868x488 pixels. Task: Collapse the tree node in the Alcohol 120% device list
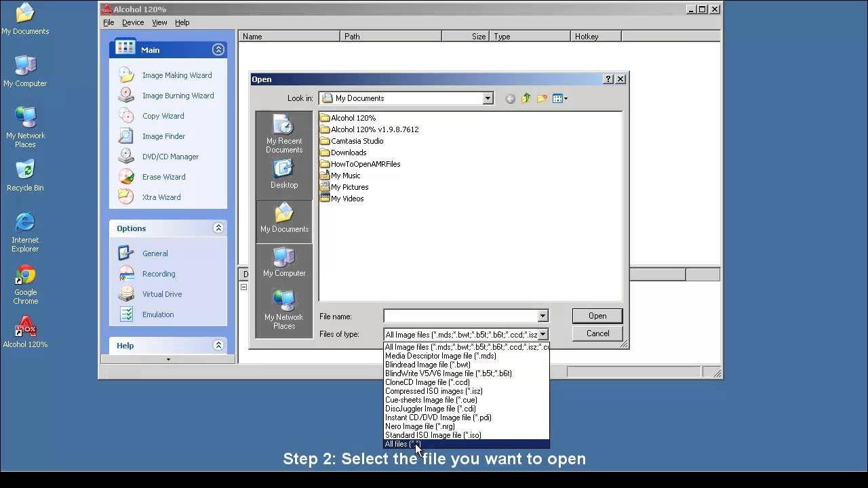(x=244, y=287)
